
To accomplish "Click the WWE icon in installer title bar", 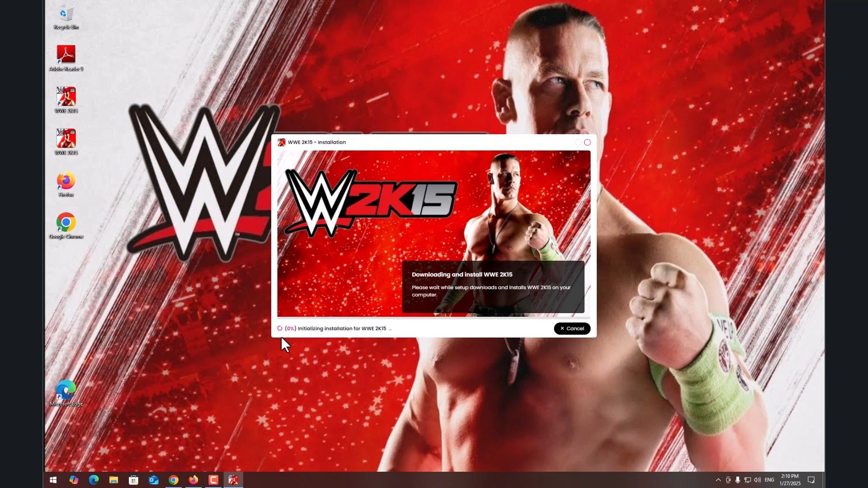I will coord(281,142).
